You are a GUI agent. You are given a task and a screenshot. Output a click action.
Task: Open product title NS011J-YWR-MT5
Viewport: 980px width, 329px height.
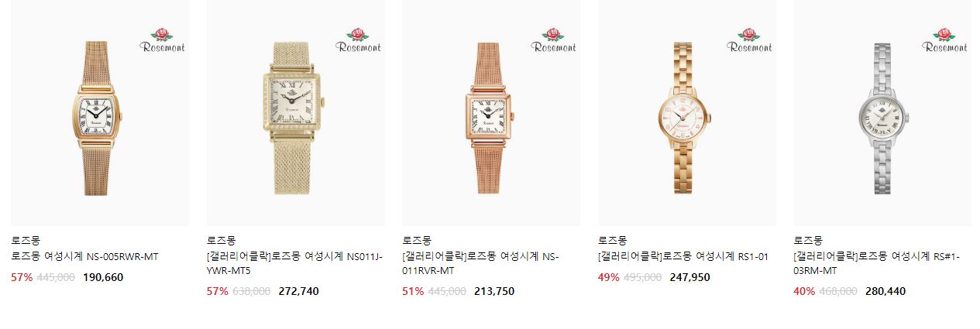click(x=295, y=263)
